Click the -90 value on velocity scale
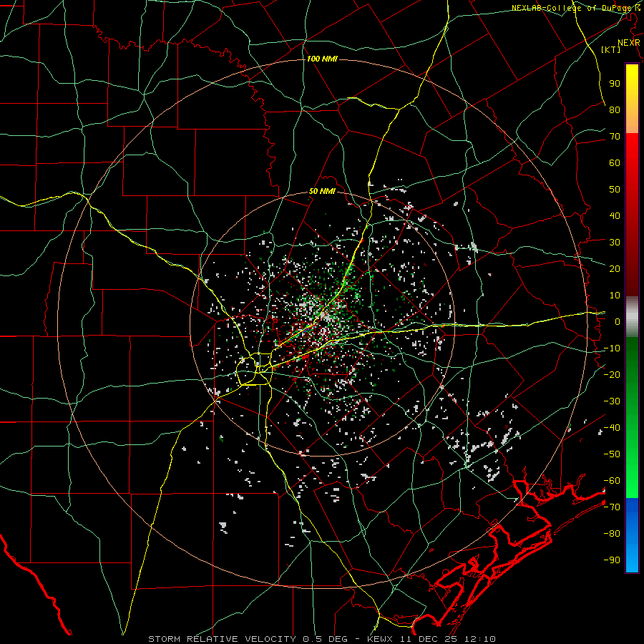Image resolution: width=644 pixels, height=644 pixels. (612, 560)
